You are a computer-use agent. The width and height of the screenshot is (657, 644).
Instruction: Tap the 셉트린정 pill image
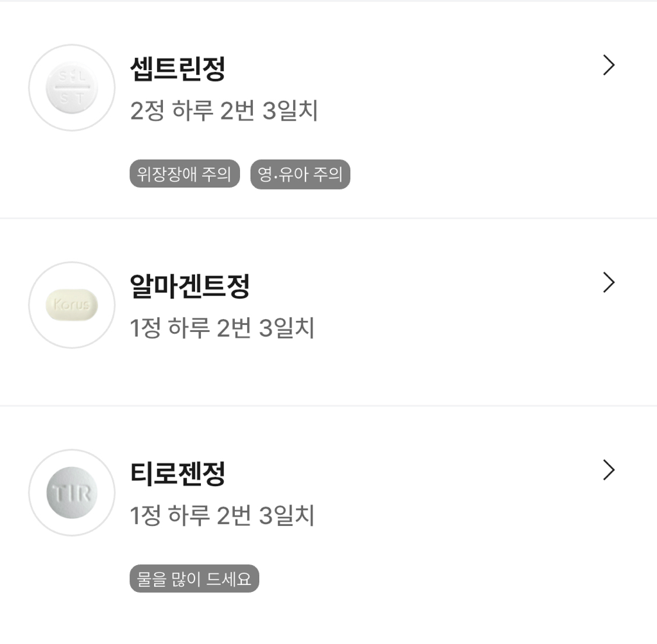[72, 88]
